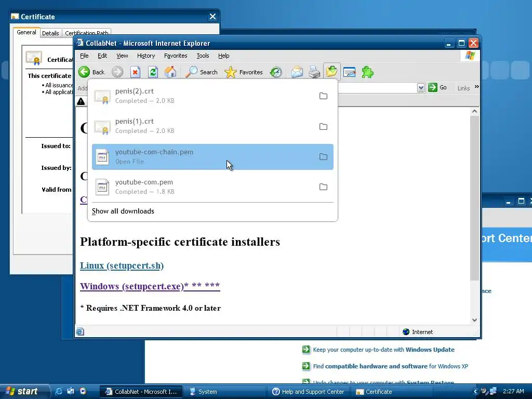Open the Tools menu
Screen dimensions: 532x399
[203, 56]
